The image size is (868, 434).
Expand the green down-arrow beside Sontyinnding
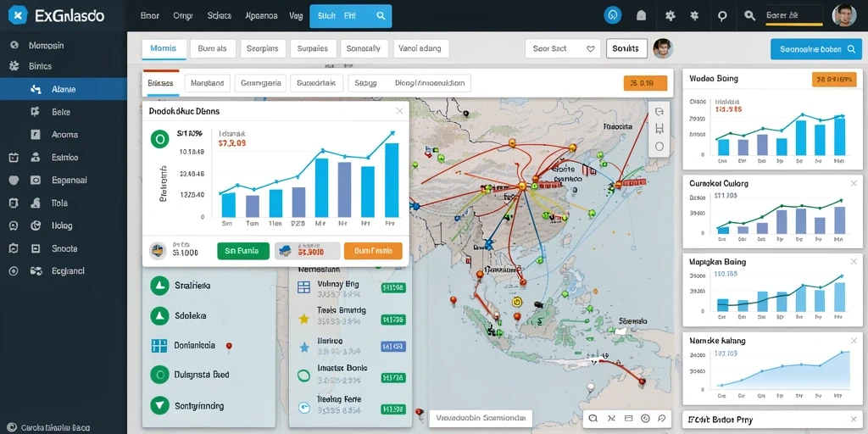(x=159, y=406)
